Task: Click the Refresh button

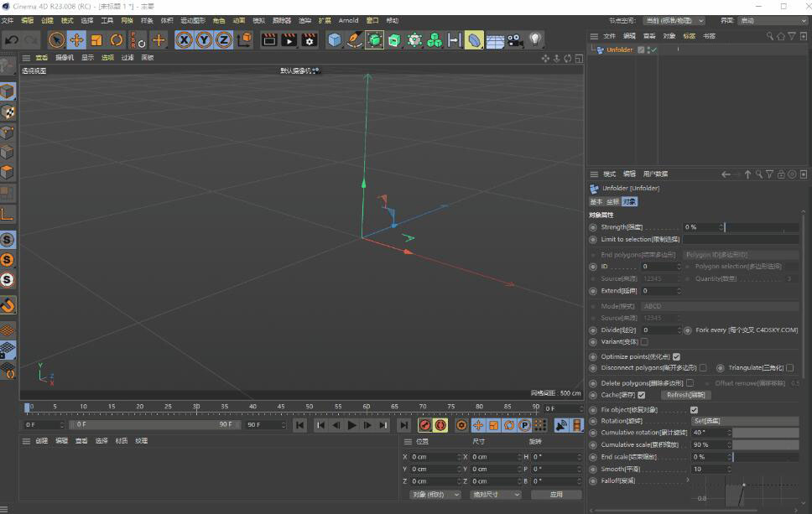Action: (685, 395)
